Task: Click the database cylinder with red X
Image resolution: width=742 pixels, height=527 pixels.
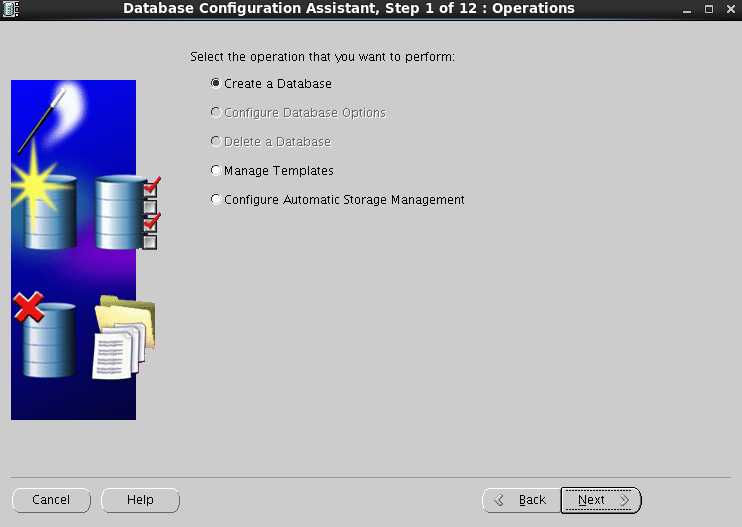Action: (45, 335)
